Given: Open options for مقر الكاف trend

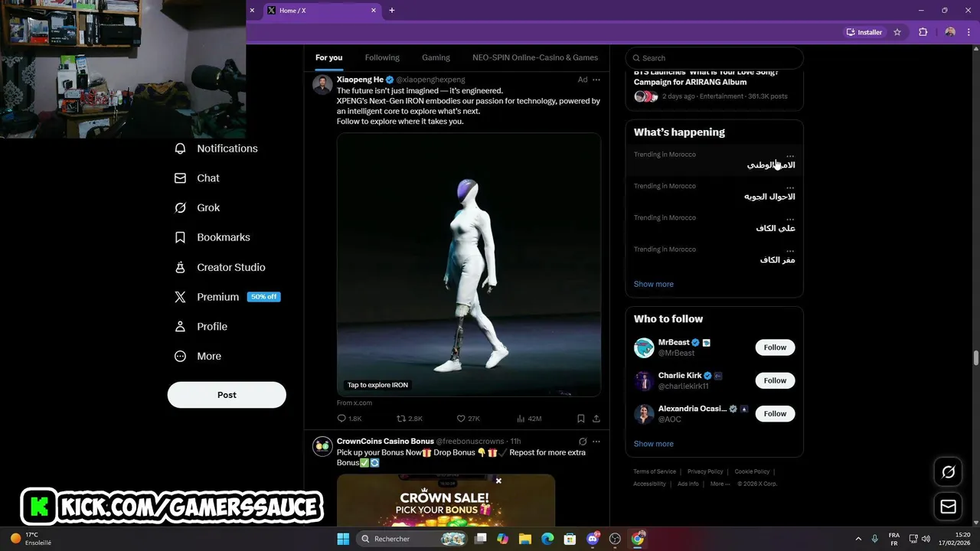Looking at the screenshot, I should pyautogui.click(x=790, y=250).
